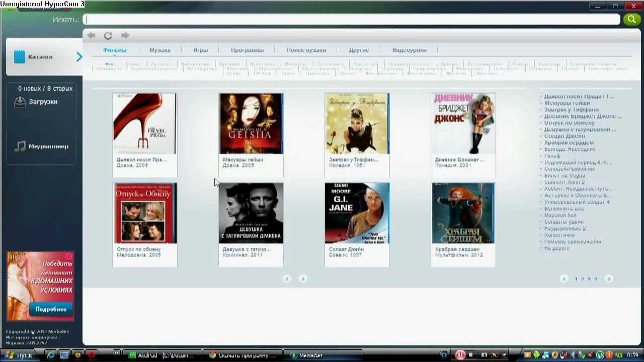The width and height of the screenshot is (644, 362).
Task: Go to page 4 of film list
Action: point(596,279)
